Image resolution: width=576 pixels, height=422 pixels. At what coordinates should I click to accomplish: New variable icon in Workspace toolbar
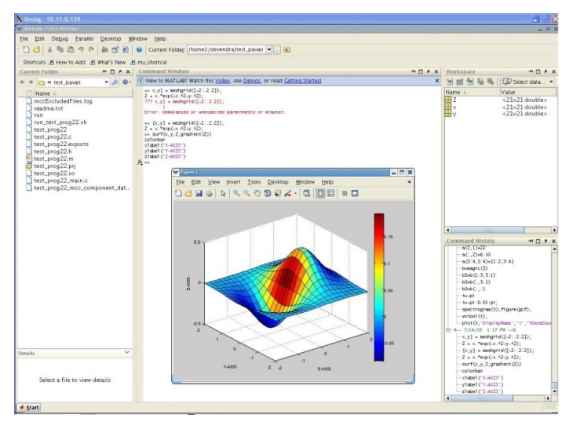click(x=450, y=82)
